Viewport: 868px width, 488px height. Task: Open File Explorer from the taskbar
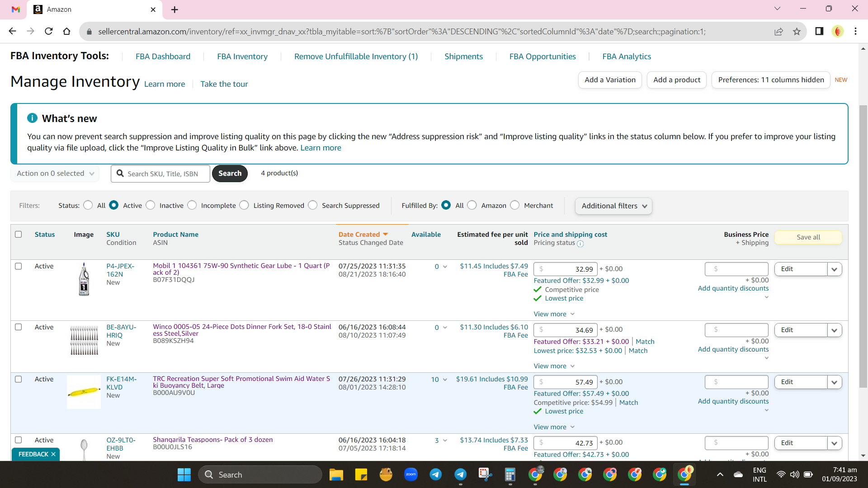tap(336, 474)
